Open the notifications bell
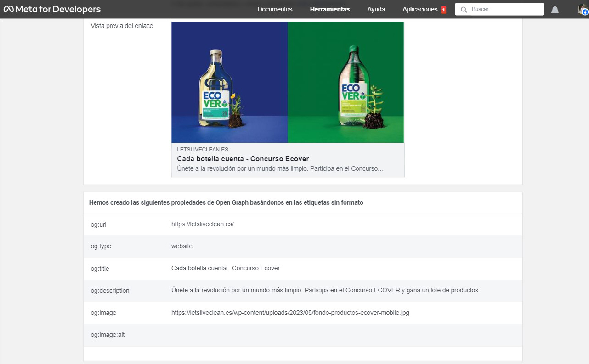This screenshot has width=589, height=364. [x=555, y=10]
